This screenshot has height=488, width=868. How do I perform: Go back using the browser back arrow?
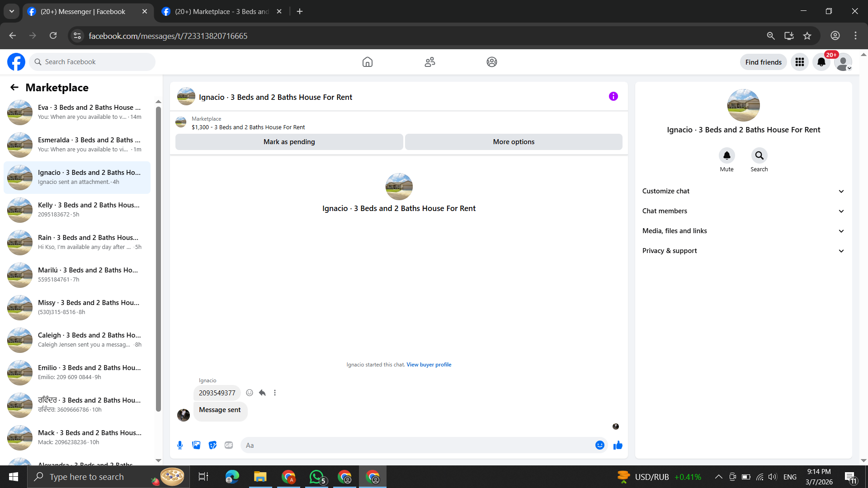point(13,36)
